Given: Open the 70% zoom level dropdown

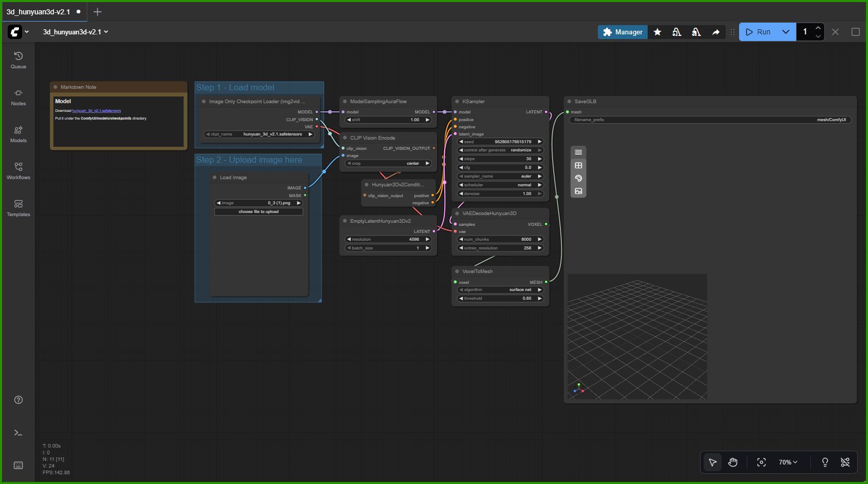Looking at the screenshot, I should (x=788, y=462).
